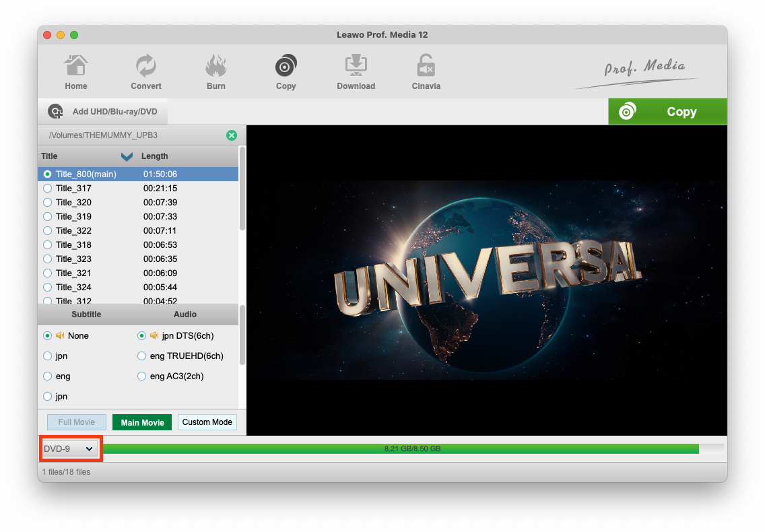
Task: Click length 00:05:44 cell
Action: 160,288
